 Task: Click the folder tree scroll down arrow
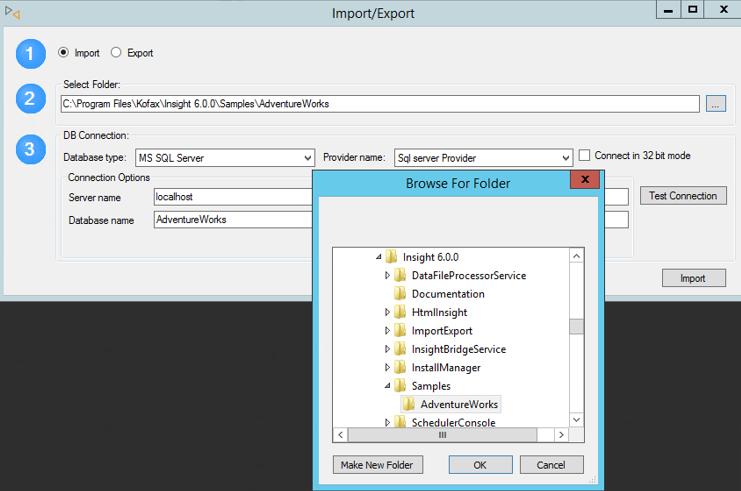pos(577,420)
